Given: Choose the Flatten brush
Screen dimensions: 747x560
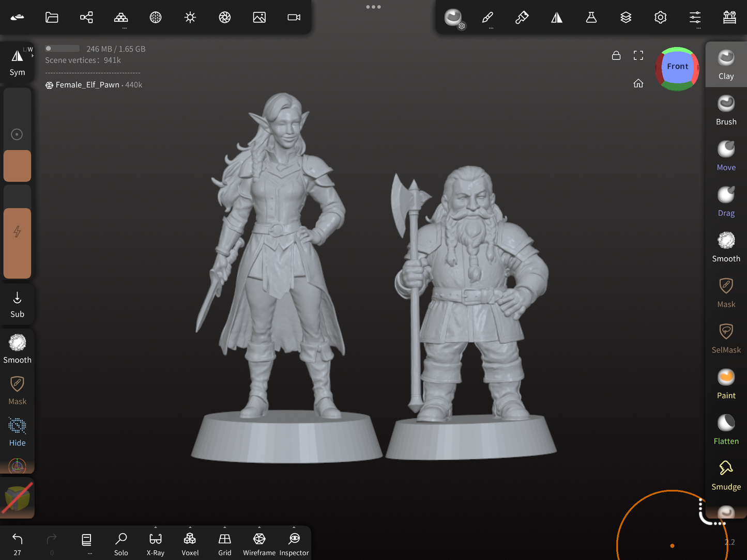Looking at the screenshot, I should tap(726, 429).
